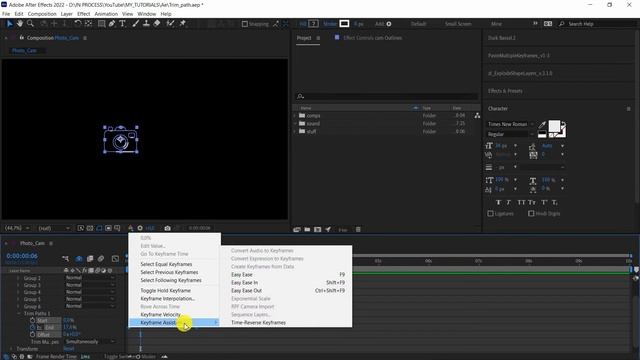Switch to the Project panel tab
The height and width of the screenshot is (360, 640).
tap(304, 38)
